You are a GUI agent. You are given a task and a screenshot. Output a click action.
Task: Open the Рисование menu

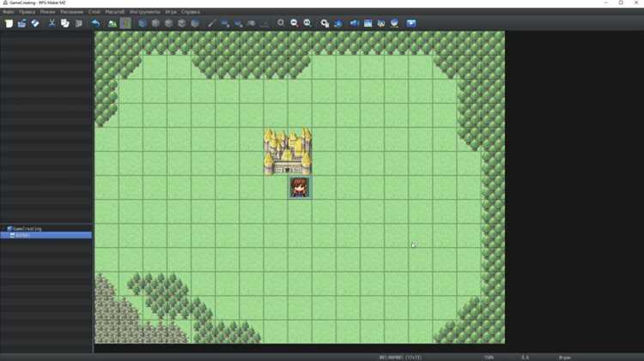(72, 12)
